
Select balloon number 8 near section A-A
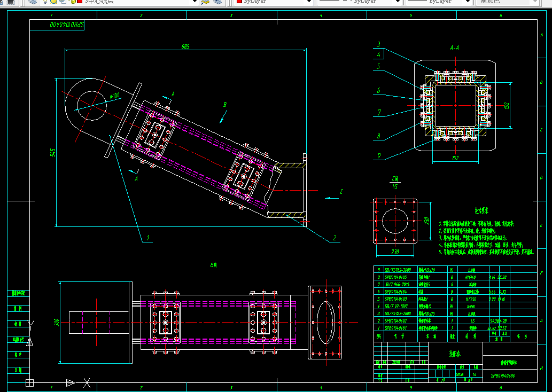point(378,136)
